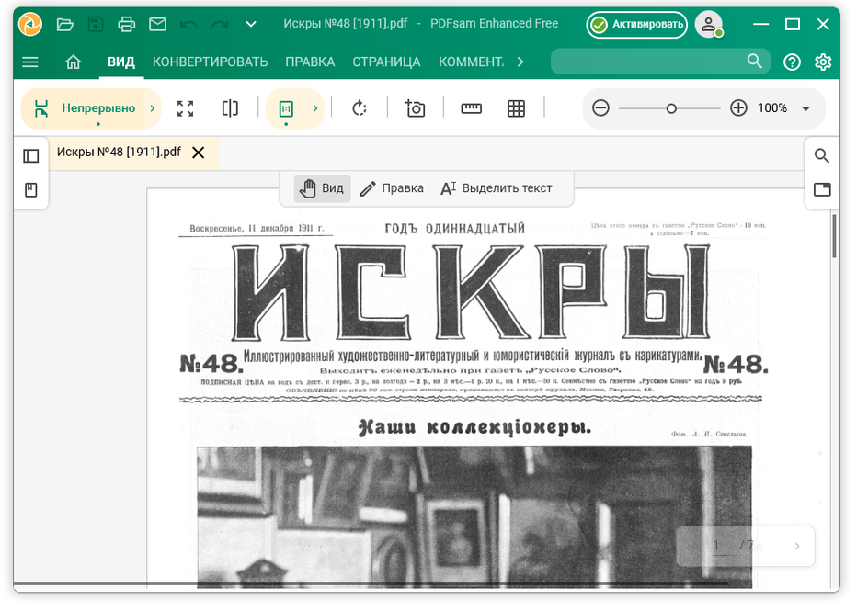Click the undo arrow
This screenshot has height=611, width=868.
coord(188,24)
